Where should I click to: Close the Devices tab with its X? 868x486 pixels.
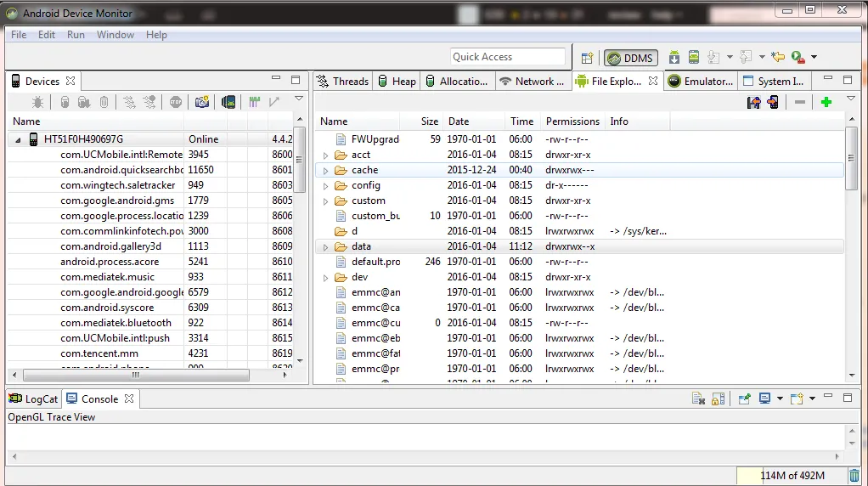click(x=70, y=81)
